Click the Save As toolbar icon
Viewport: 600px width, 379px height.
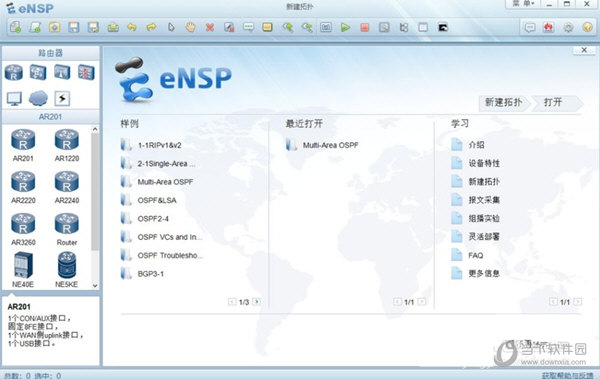point(93,27)
